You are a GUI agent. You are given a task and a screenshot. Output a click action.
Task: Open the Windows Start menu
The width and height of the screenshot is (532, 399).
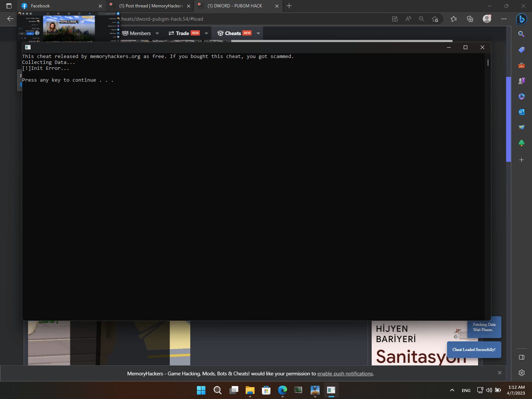pyautogui.click(x=201, y=390)
